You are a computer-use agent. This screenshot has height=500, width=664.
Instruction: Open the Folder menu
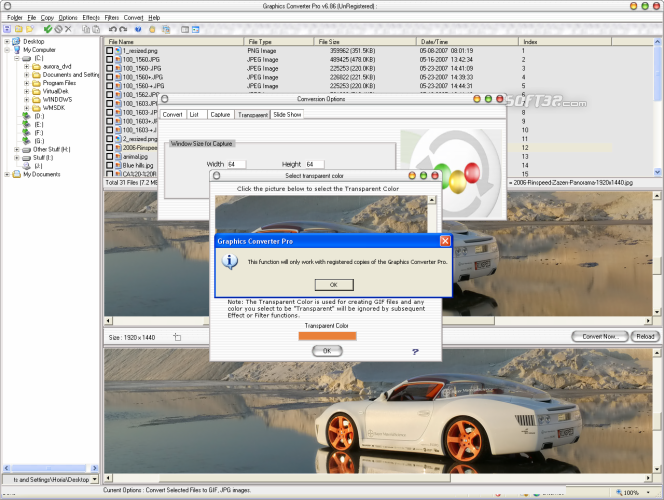tap(15, 17)
